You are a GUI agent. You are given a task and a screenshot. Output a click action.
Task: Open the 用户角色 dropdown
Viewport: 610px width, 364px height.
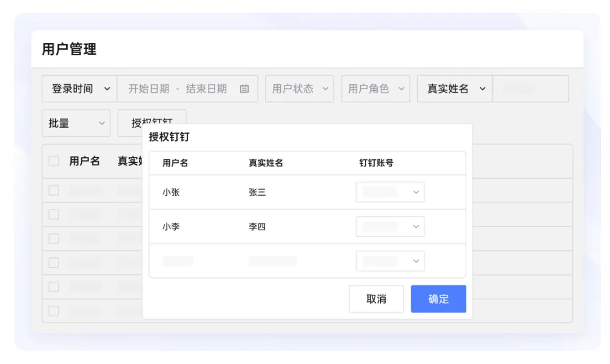pyautogui.click(x=375, y=89)
